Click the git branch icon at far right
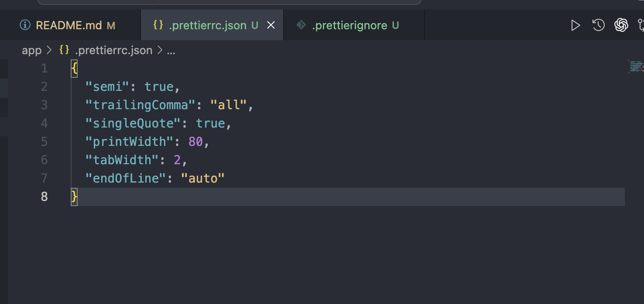 pyautogui.click(x=641, y=25)
